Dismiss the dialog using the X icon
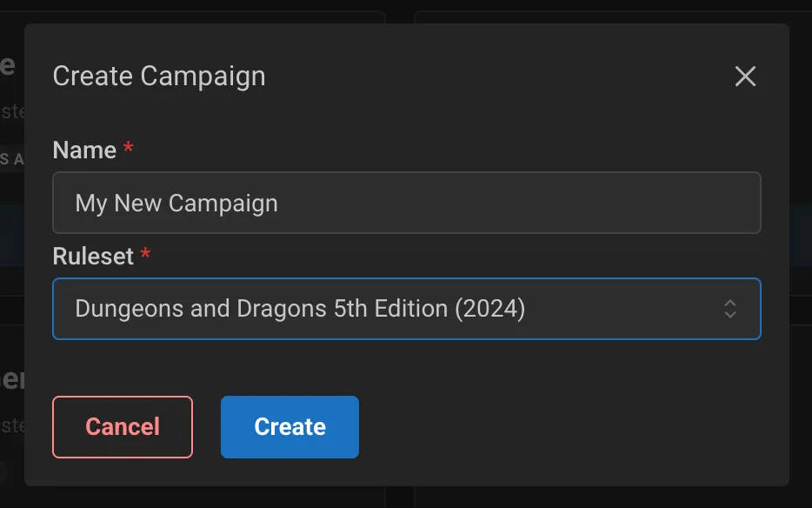Image resolution: width=812 pixels, height=508 pixels. pos(745,77)
